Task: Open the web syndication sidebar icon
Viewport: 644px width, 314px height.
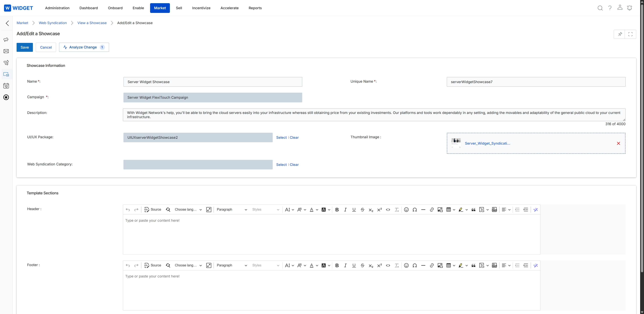Action: pyautogui.click(x=6, y=74)
